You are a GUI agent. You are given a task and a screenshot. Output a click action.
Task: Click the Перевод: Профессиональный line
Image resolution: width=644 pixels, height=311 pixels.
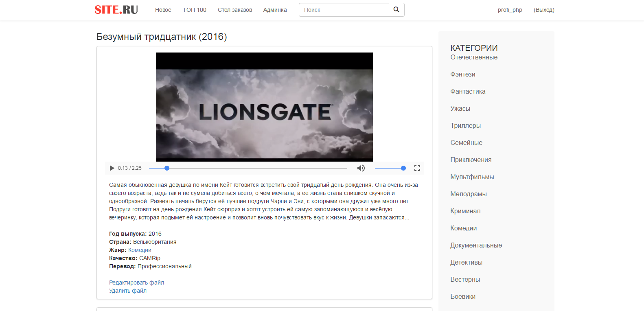[x=150, y=266]
